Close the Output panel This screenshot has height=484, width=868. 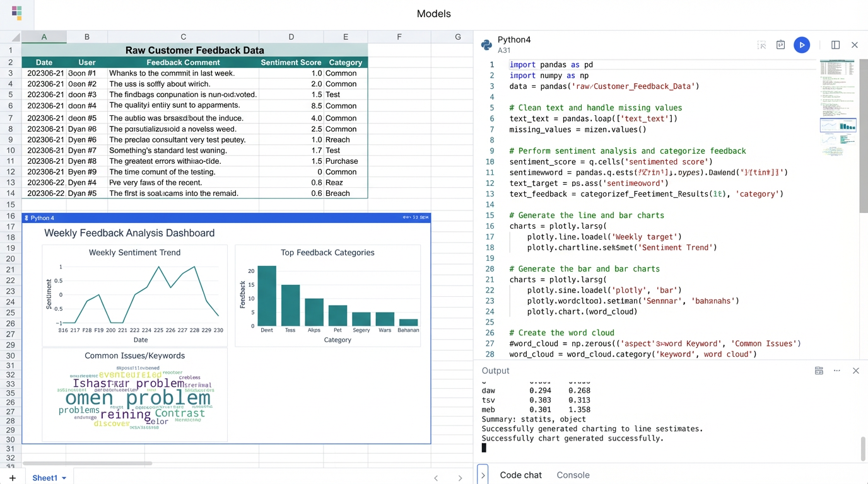(x=856, y=371)
